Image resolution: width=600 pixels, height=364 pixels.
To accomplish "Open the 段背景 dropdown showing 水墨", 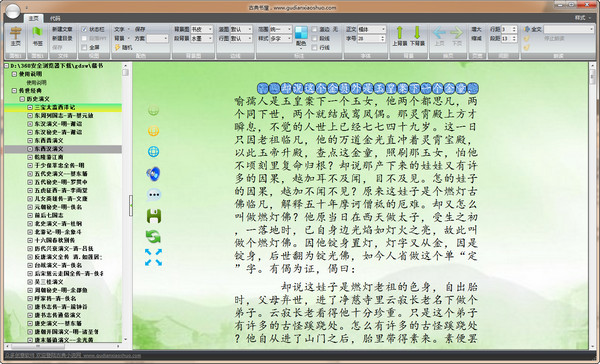I will click(x=202, y=38).
